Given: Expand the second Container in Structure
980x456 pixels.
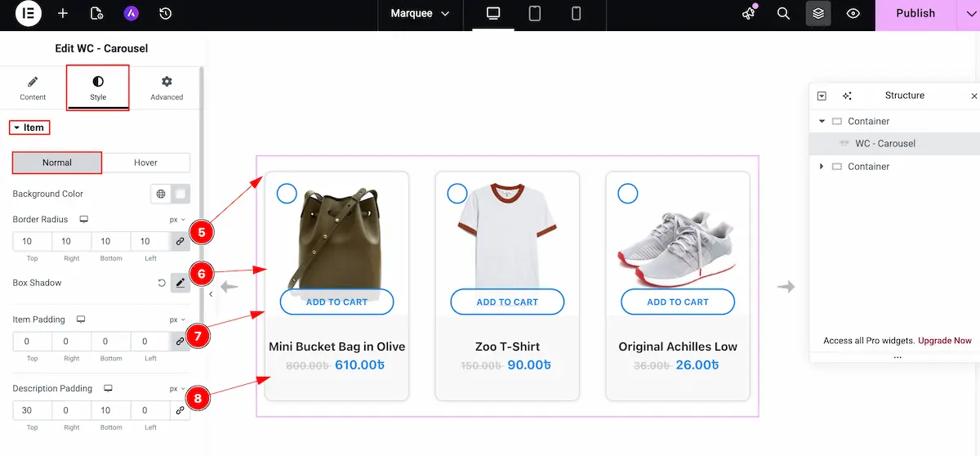Looking at the screenshot, I should [822, 167].
